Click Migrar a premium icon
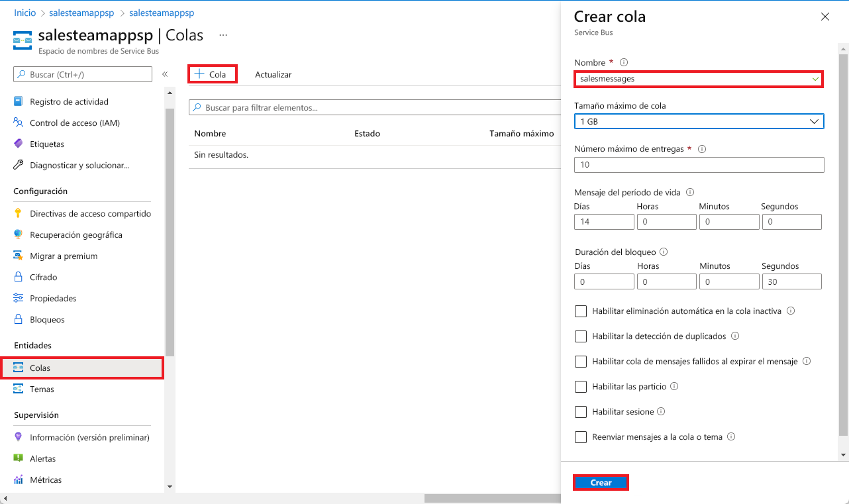Image resolution: width=849 pixels, height=504 pixels. coord(19,256)
